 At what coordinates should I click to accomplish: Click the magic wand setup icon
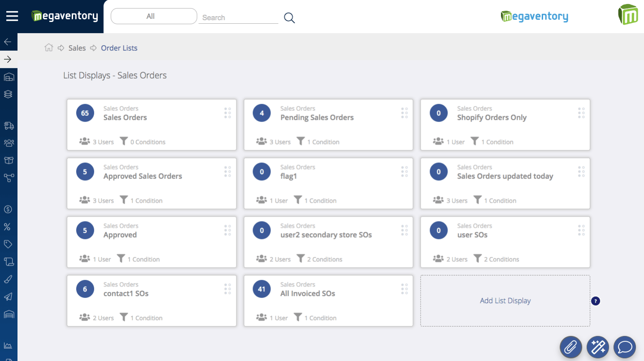[597, 347]
